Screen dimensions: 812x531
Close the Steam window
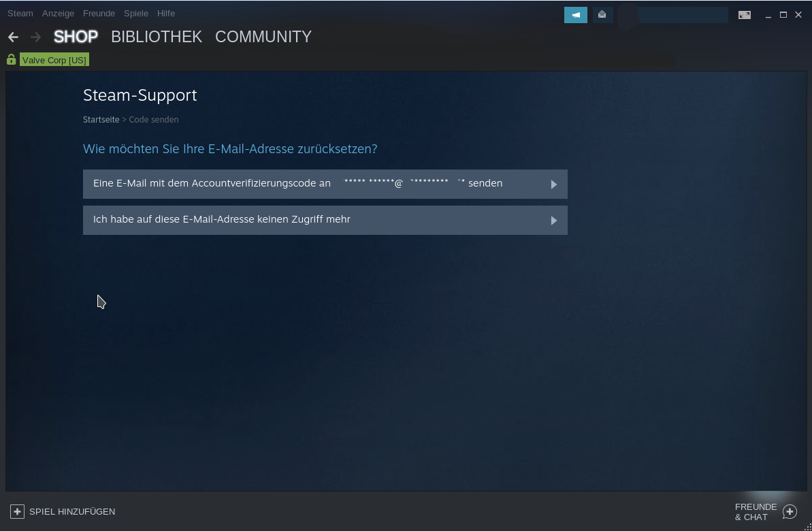pyautogui.click(x=798, y=15)
